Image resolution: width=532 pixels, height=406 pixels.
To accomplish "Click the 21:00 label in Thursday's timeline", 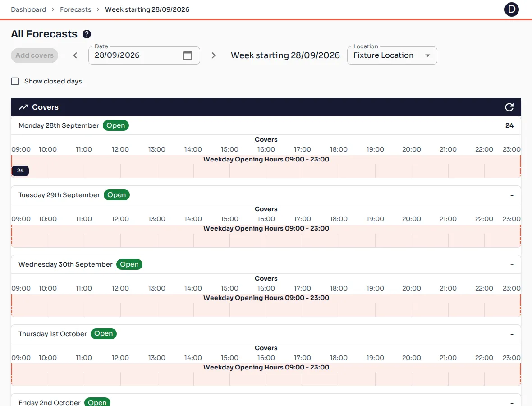I will point(448,358).
